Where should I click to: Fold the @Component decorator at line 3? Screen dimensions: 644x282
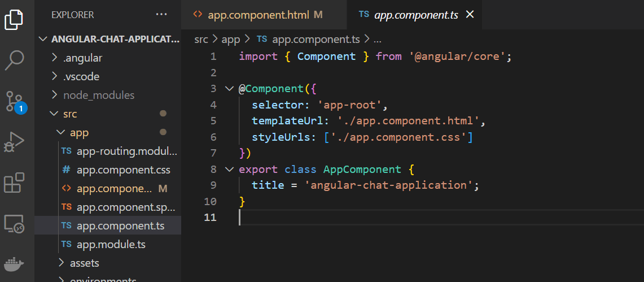[x=229, y=89]
